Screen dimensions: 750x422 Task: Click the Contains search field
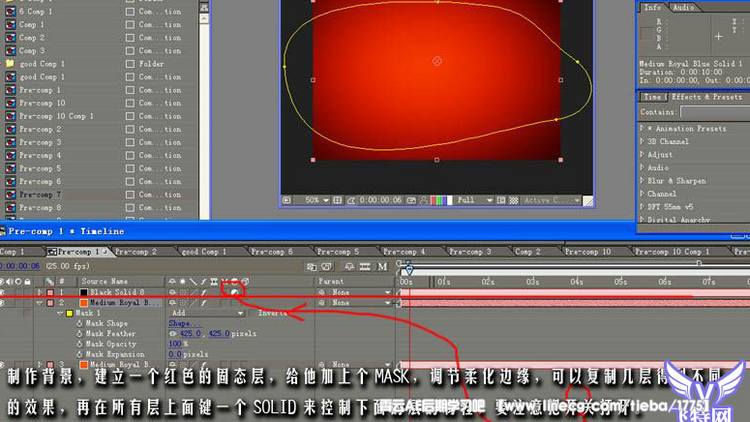pyautogui.click(x=715, y=112)
